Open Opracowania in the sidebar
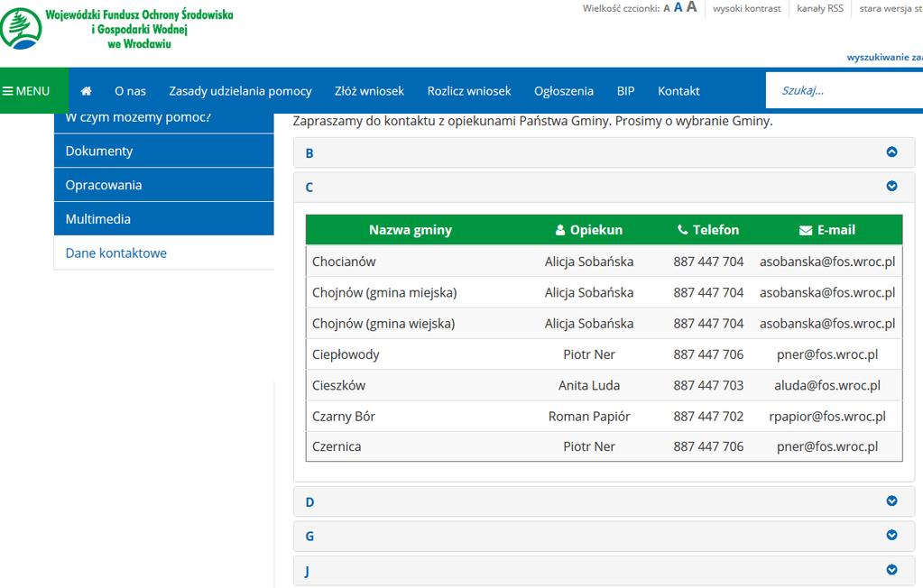The height and width of the screenshot is (588, 923). point(163,185)
